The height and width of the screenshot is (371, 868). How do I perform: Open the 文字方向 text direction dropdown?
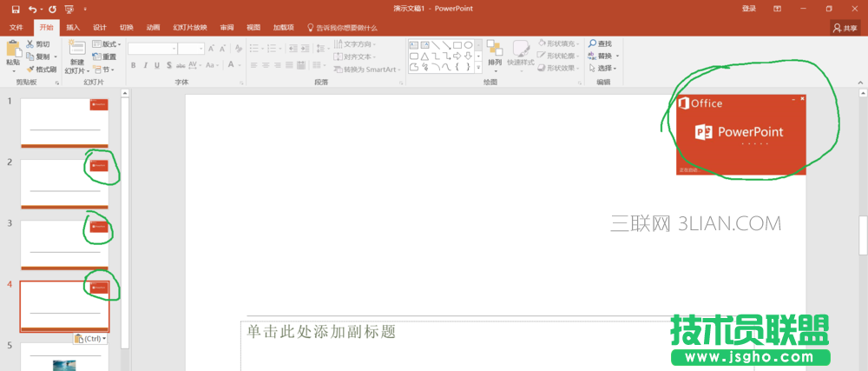point(355,43)
